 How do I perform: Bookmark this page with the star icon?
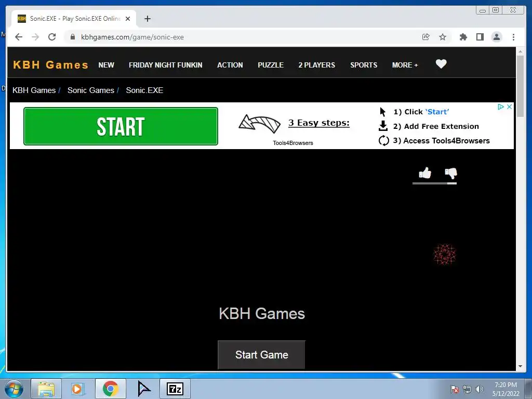pos(443,37)
